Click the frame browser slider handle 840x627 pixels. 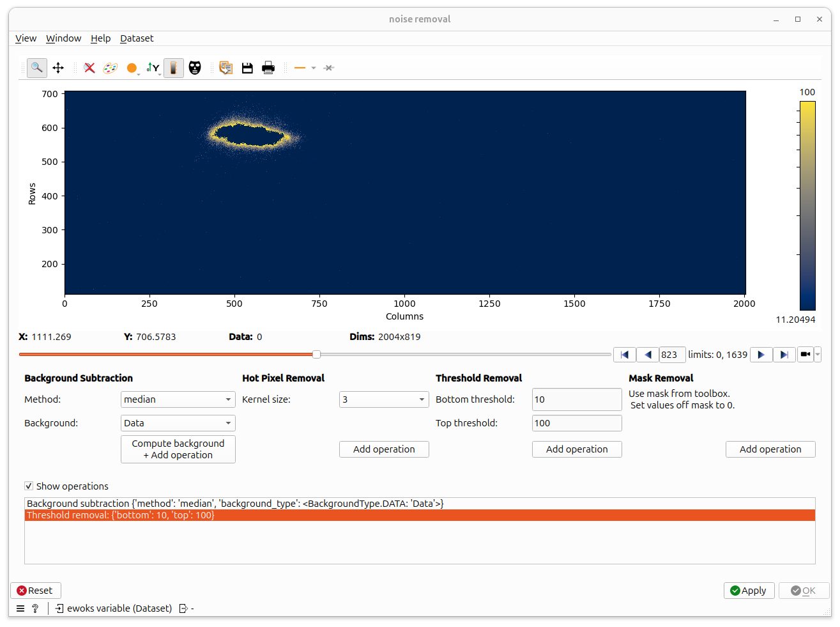point(316,354)
